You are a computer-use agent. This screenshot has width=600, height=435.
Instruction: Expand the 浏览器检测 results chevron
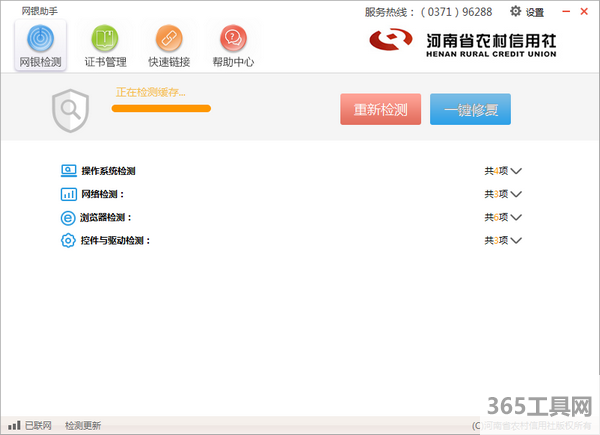pos(516,217)
